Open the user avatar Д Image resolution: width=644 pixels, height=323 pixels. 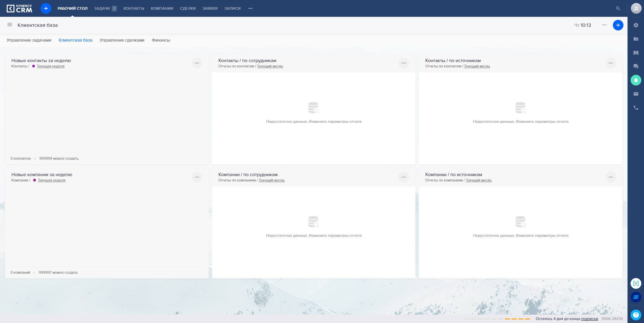(x=636, y=8)
